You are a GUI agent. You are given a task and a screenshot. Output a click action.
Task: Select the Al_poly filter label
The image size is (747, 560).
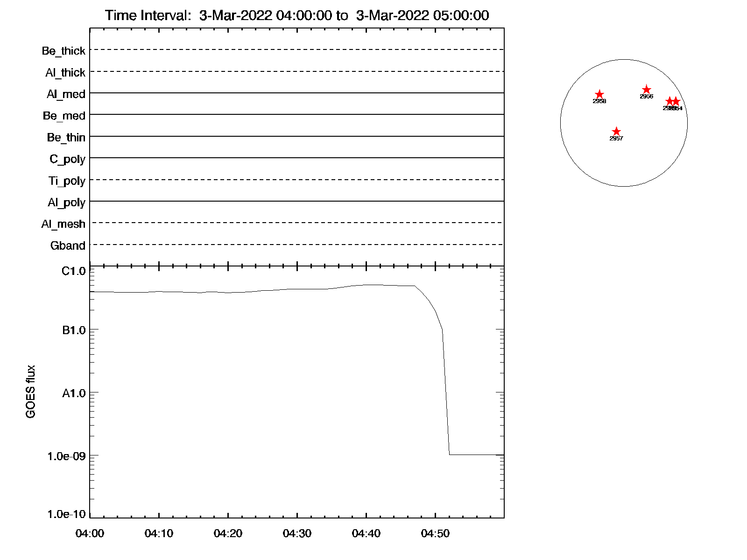66,203
